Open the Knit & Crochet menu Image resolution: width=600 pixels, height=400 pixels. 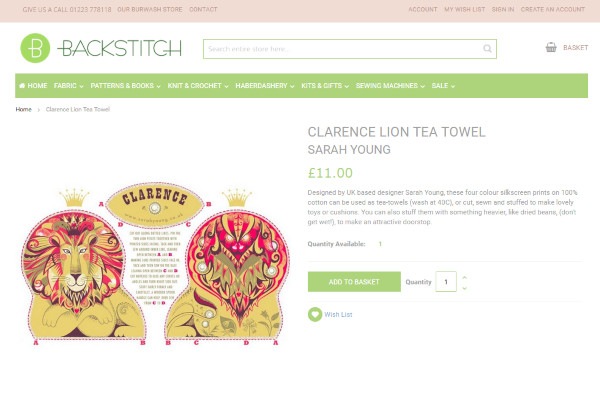pos(198,86)
